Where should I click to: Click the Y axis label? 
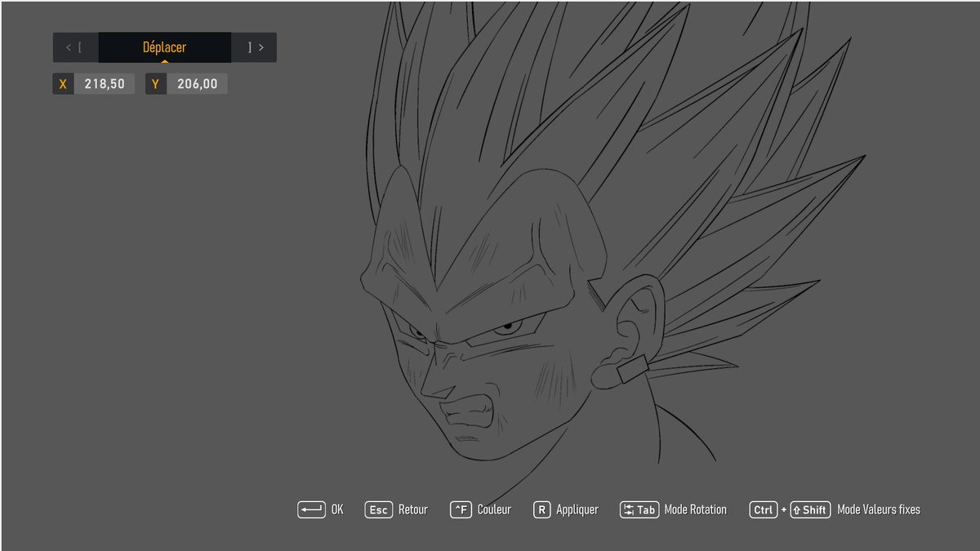coord(155,83)
